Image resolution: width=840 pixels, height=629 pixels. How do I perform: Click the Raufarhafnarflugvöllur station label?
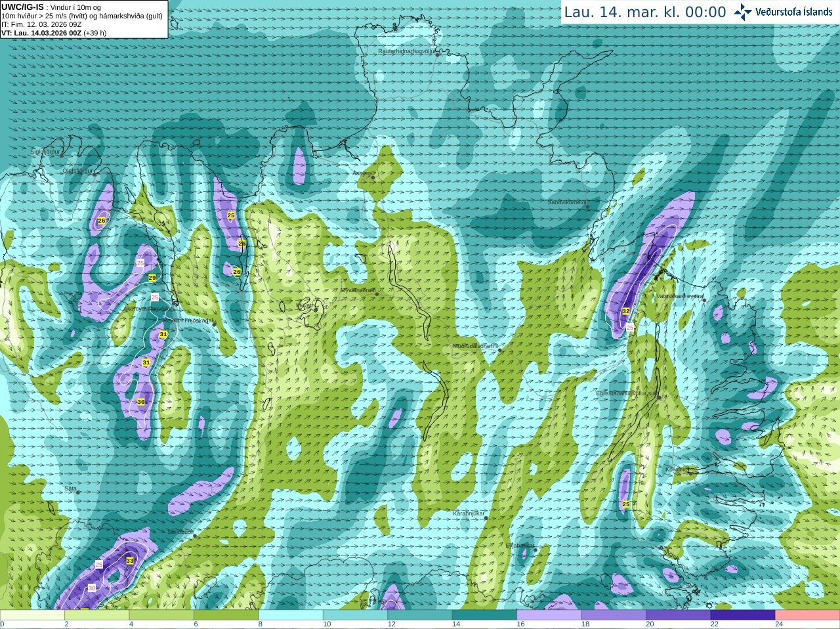point(406,51)
